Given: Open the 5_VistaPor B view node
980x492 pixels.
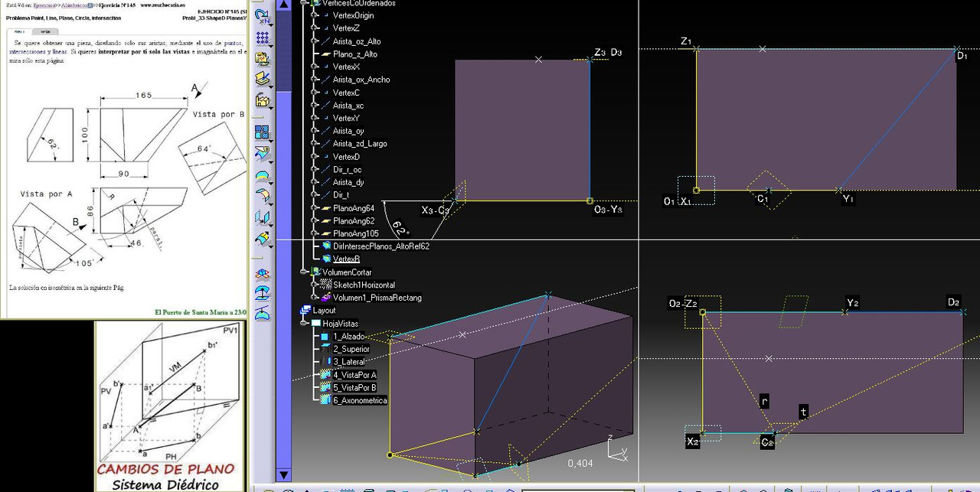Looking at the screenshot, I should [355, 388].
